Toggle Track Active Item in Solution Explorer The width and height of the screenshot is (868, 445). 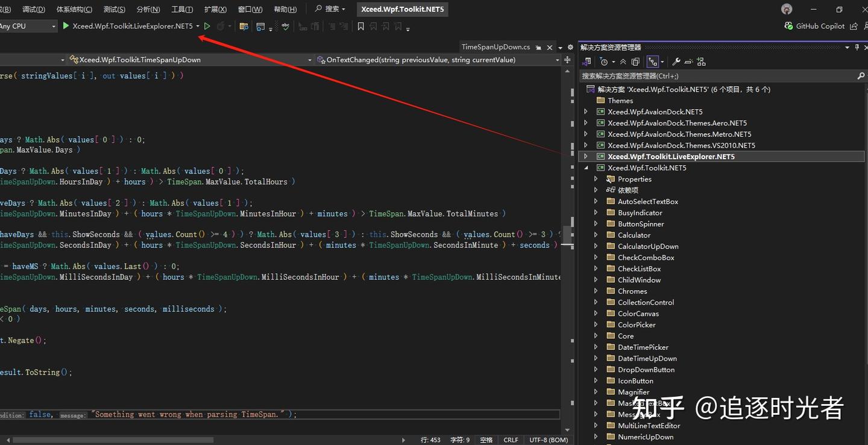click(652, 62)
